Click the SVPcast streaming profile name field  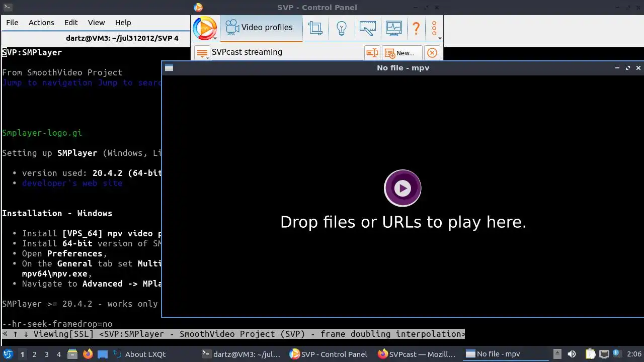point(287,52)
